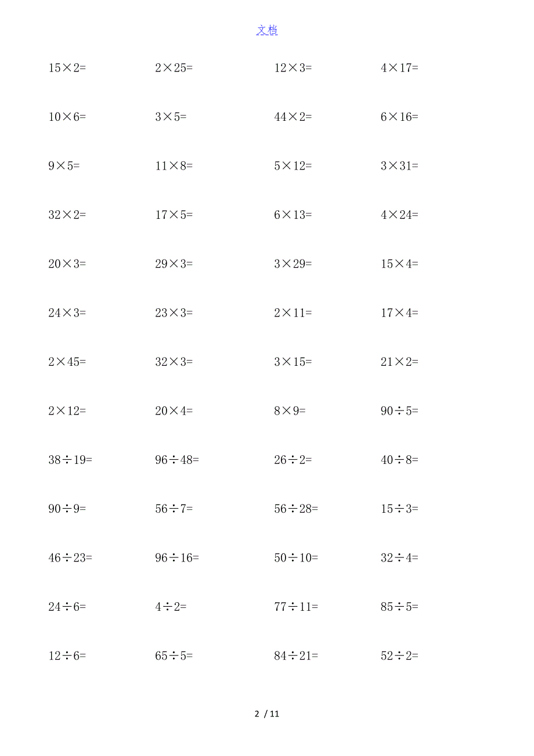Click the problem 44×2=
This screenshot has height=756, width=534.
click(293, 117)
